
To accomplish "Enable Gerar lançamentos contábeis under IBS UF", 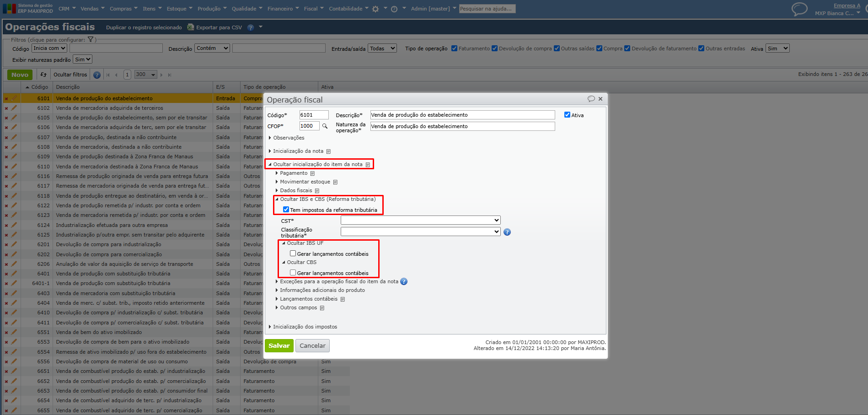I will (x=293, y=253).
